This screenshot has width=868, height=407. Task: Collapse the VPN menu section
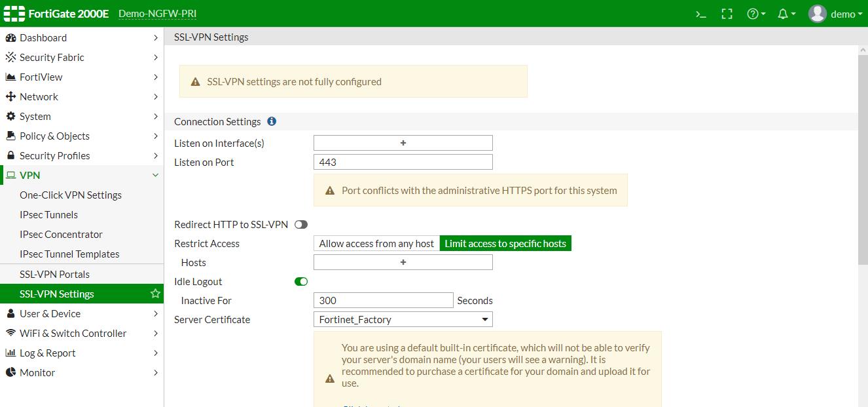(155, 176)
